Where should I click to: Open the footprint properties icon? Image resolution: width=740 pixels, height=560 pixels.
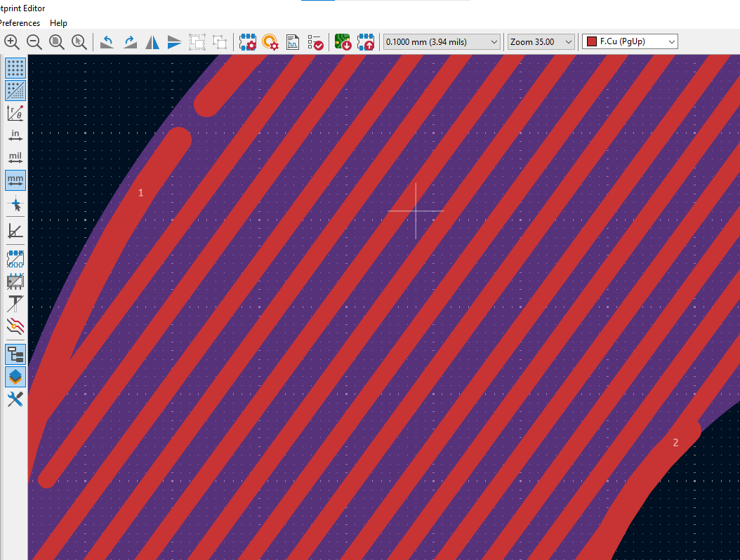click(248, 42)
